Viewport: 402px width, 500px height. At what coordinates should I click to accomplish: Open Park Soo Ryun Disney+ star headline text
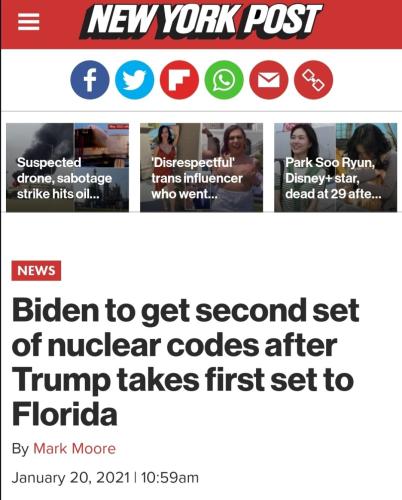(333, 178)
